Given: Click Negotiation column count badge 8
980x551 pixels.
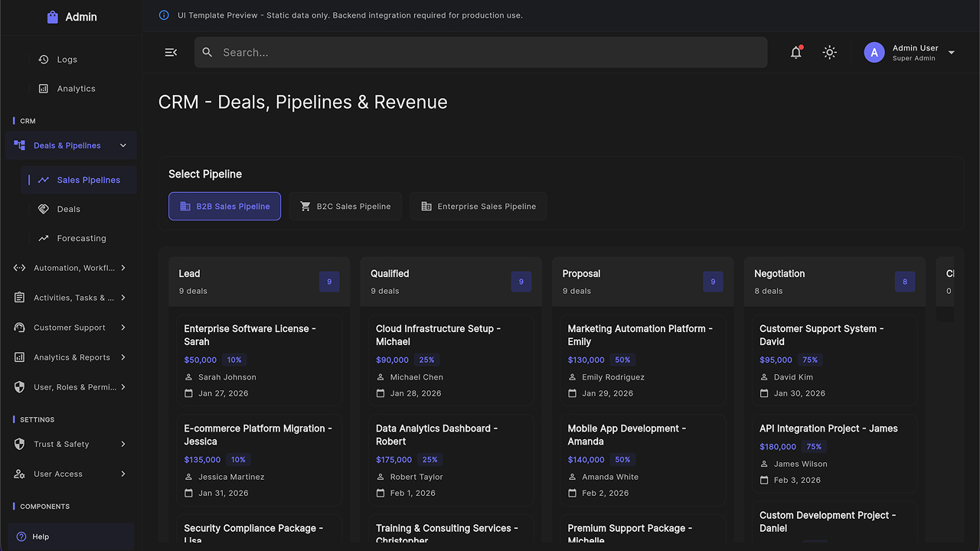Looking at the screenshot, I should click(x=905, y=282).
